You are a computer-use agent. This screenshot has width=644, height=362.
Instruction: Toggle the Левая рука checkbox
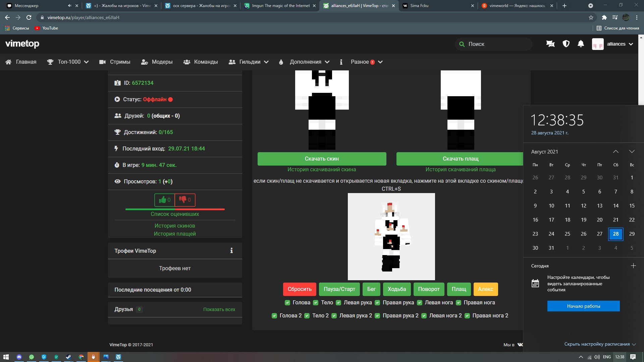(x=338, y=303)
